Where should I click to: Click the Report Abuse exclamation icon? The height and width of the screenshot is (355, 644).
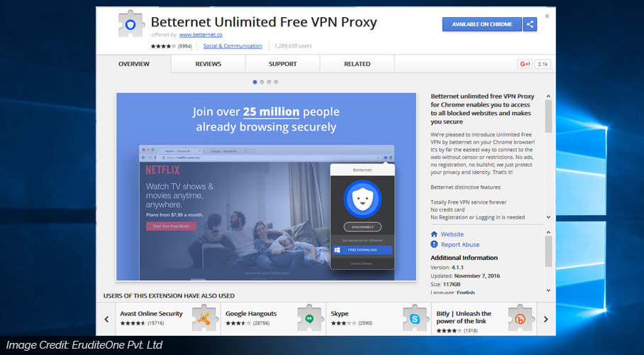tap(434, 244)
